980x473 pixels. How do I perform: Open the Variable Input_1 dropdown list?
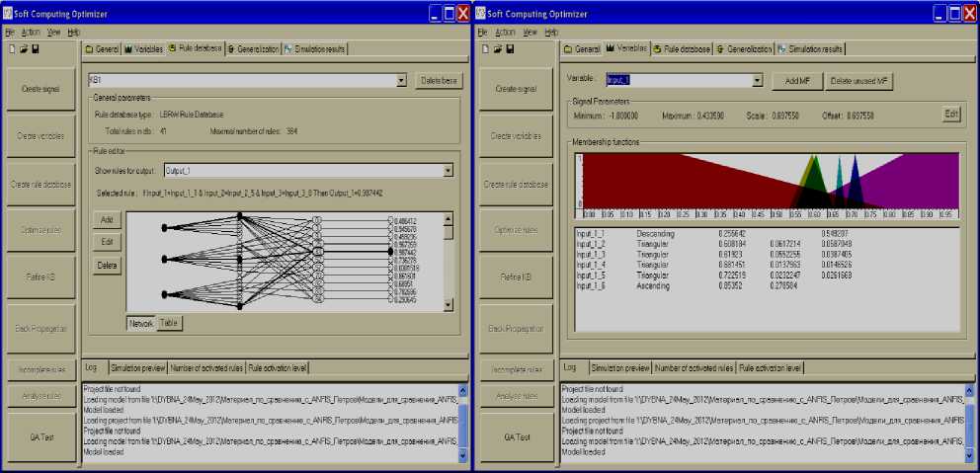pyautogui.click(x=757, y=80)
